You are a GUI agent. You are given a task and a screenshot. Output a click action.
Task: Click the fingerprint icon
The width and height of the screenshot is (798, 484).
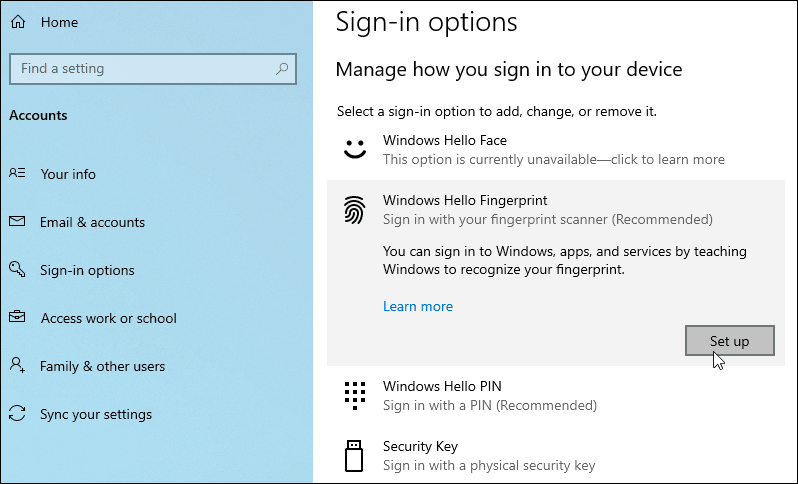[x=355, y=210]
